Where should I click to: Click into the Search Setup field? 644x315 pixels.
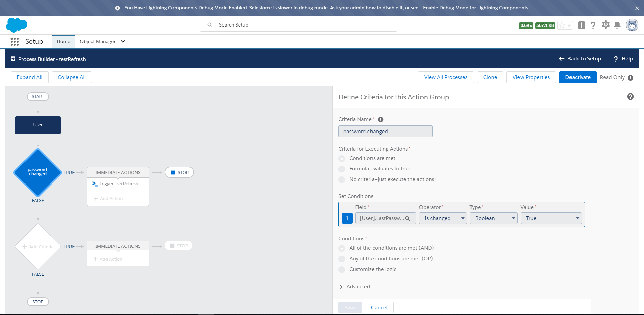point(298,25)
